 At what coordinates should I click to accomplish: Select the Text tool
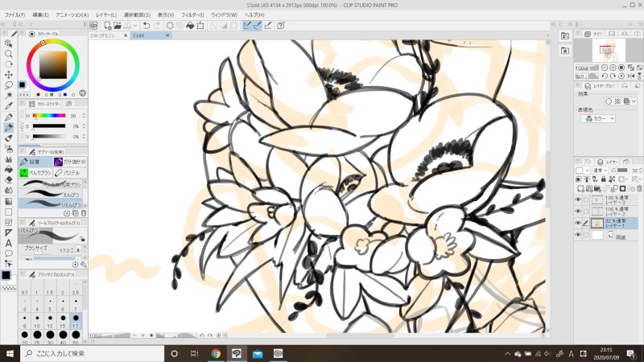(8, 243)
